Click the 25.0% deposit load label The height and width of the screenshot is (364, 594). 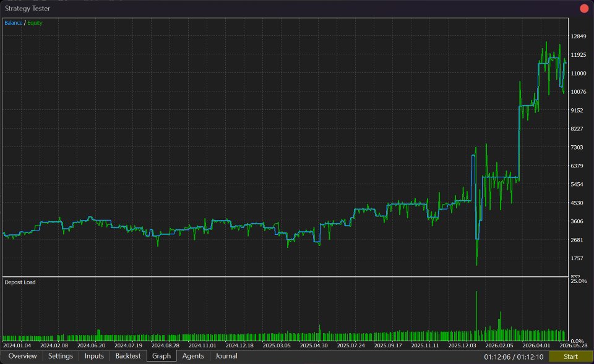(579, 281)
